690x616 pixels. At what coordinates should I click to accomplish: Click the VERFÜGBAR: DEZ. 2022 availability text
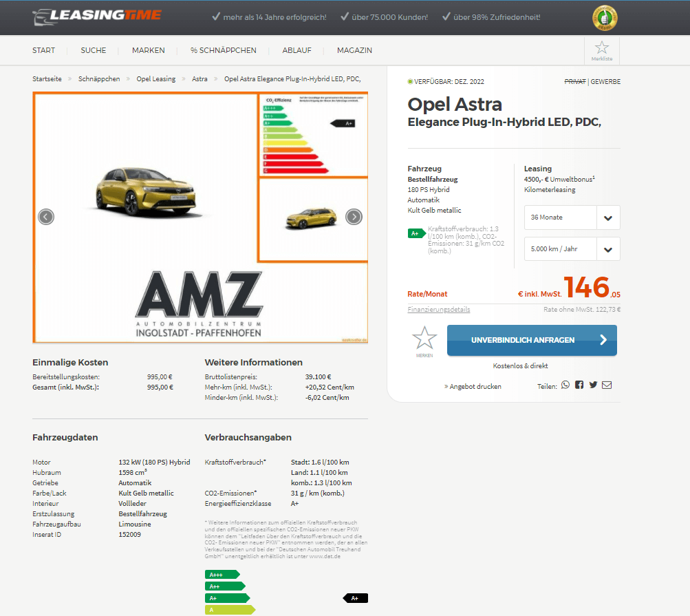[449, 81]
